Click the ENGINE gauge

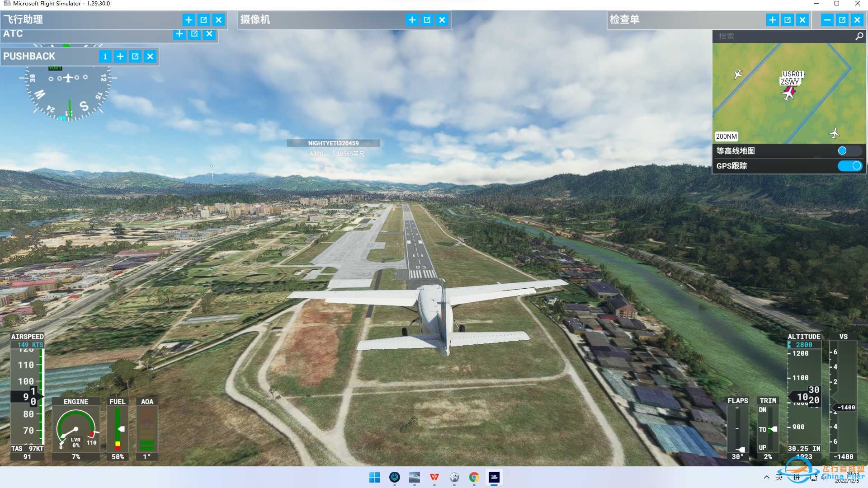76,429
